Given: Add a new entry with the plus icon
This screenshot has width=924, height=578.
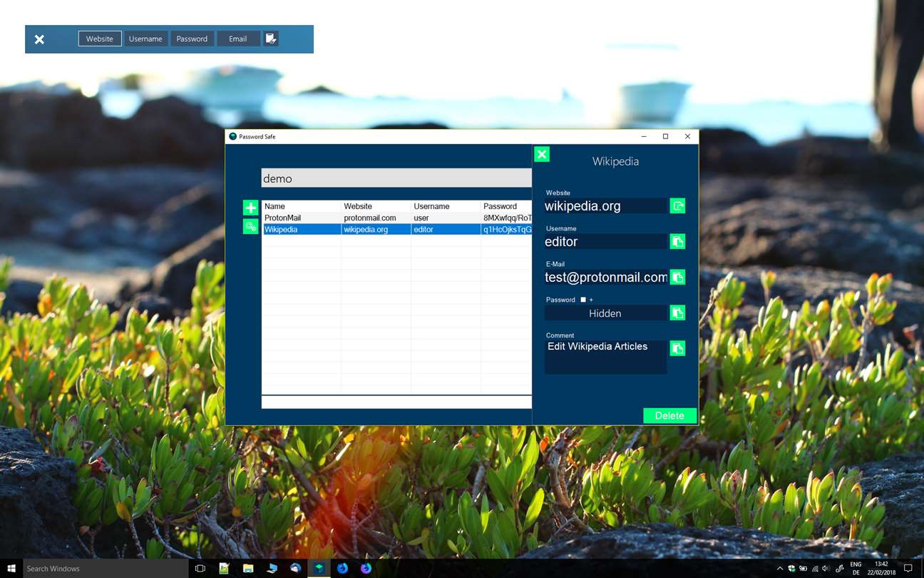Looking at the screenshot, I should click(x=250, y=208).
